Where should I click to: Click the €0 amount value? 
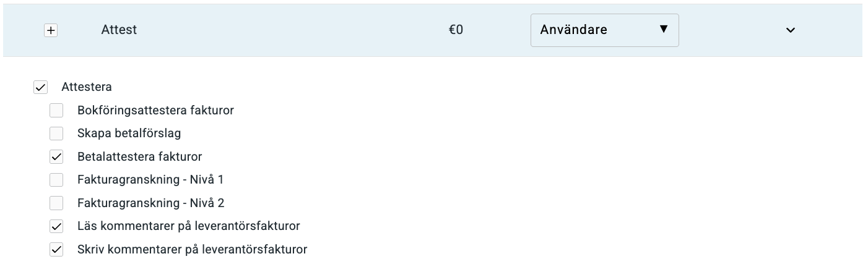[456, 30]
